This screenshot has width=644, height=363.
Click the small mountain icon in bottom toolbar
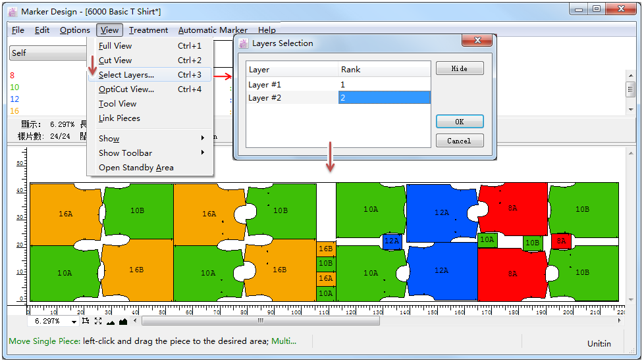click(111, 322)
